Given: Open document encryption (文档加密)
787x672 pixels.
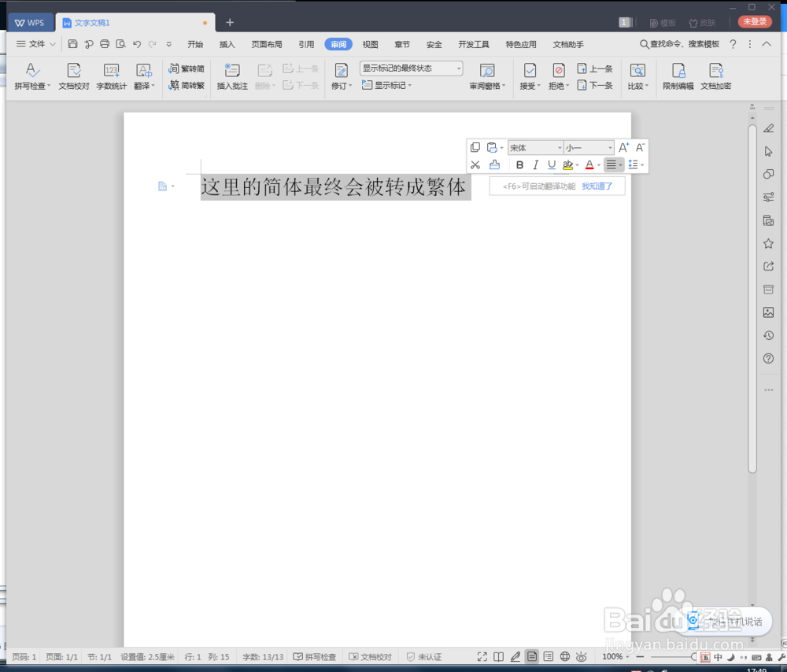Looking at the screenshot, I should (715, 77).
